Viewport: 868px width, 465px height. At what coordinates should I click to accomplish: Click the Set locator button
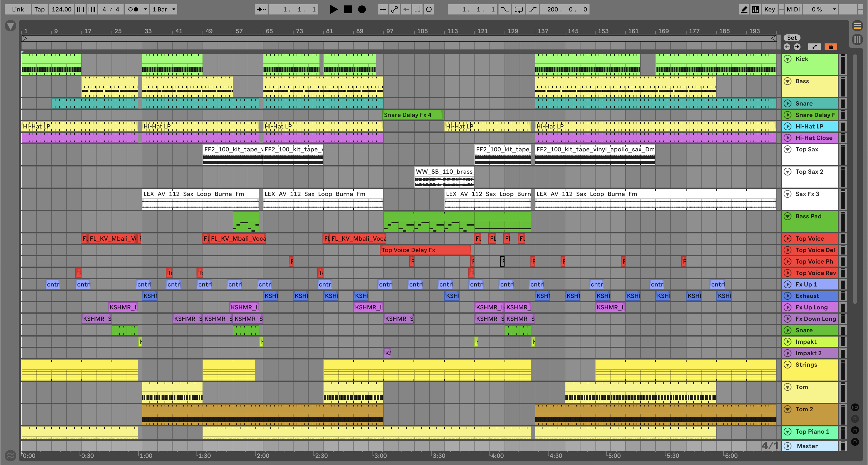(x=791, y=38)
